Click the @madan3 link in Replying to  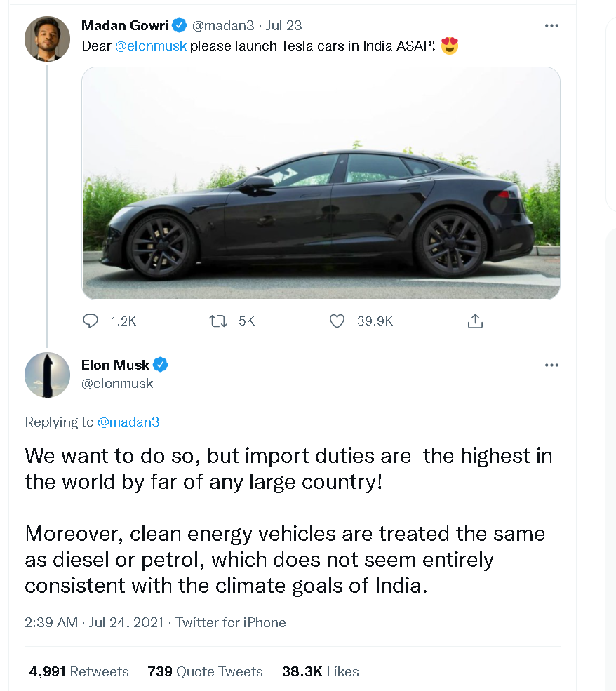(128, 422)
